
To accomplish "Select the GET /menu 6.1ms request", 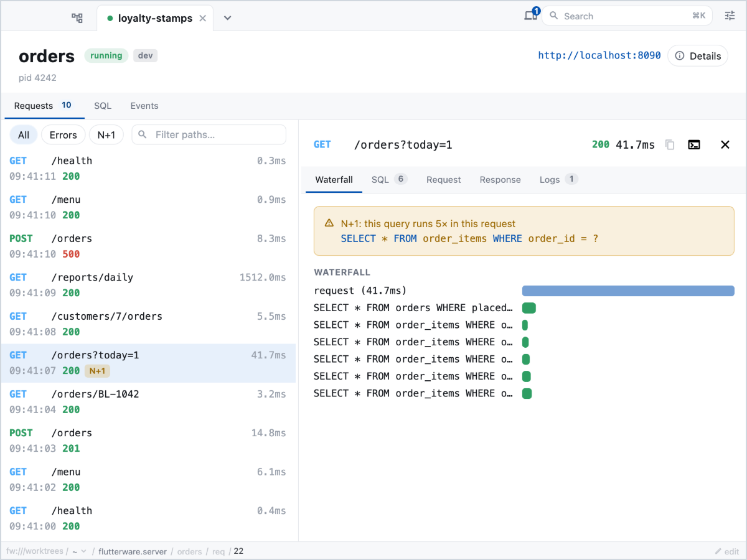I will point(148,480).
